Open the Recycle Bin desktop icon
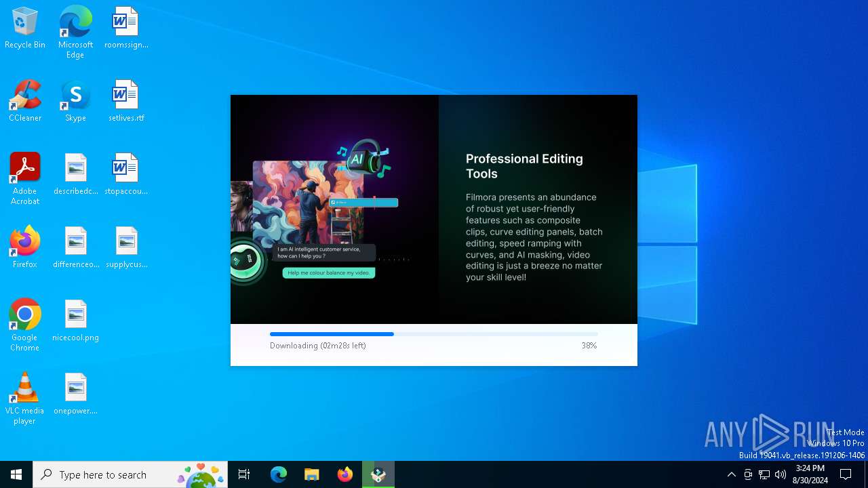The width and height of the screenshot is (868, 488). point(25,28)
